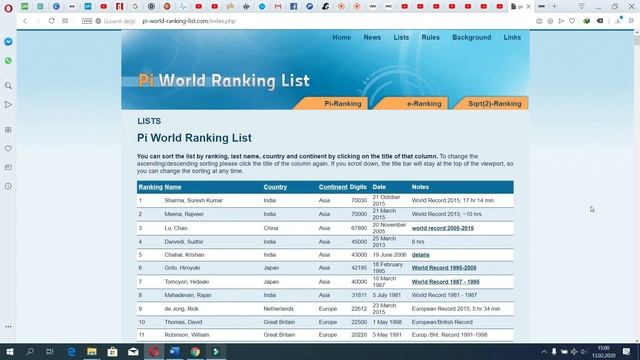Open File Explorer from taskbar
This screenshot has width=640, height=360.
pos(92,351)
